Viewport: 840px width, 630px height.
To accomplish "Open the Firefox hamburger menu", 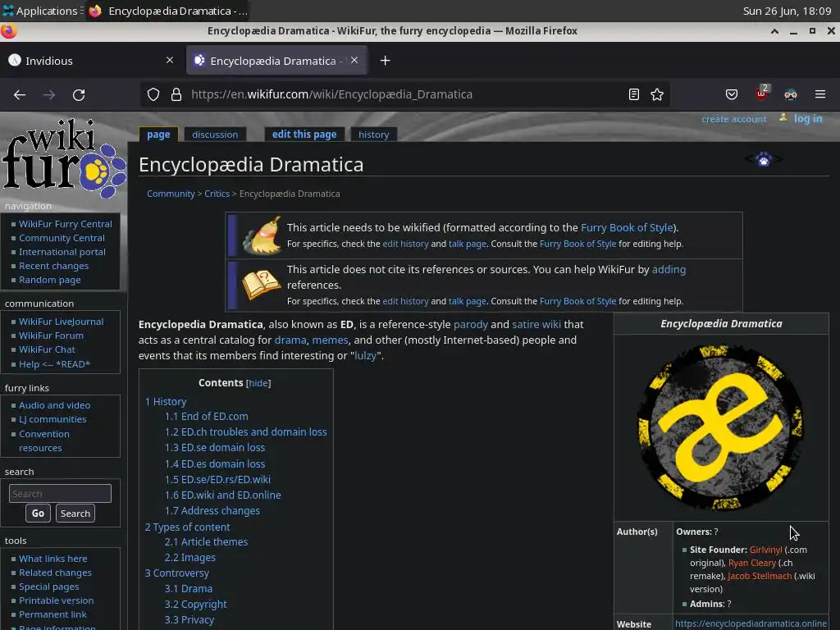I will [820, 94].
